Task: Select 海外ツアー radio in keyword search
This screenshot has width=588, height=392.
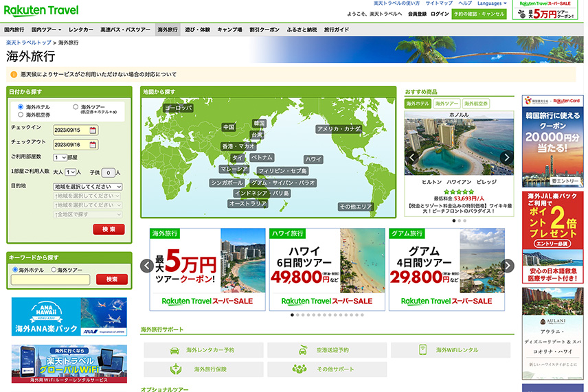Action: click(x=54, y=269)
